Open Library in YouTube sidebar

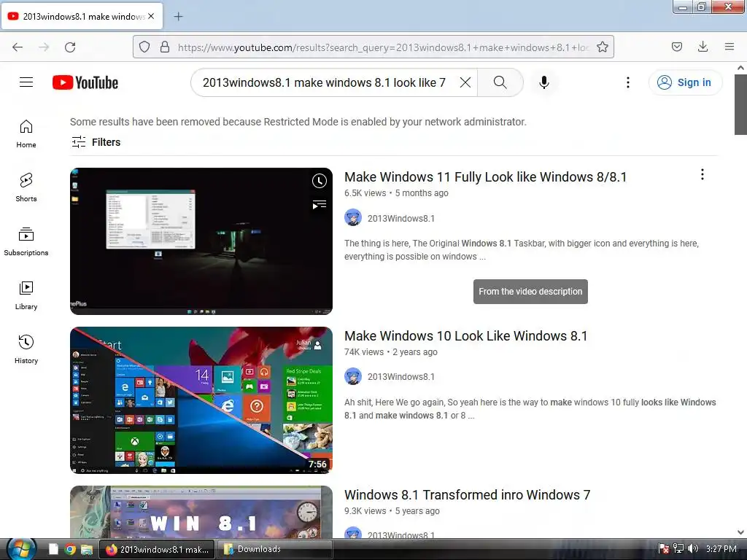click(x=26, y=296)
